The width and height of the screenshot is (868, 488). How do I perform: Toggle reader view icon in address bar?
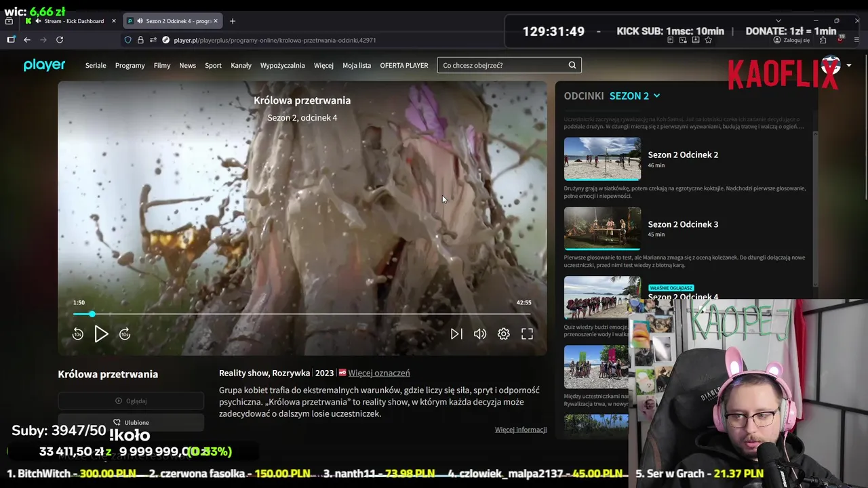(x=670, y=40)
